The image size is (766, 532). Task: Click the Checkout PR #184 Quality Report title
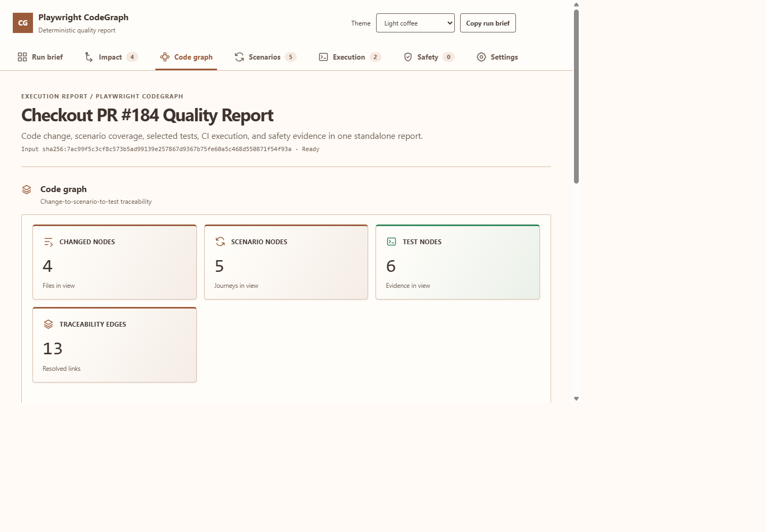(147, 115)
